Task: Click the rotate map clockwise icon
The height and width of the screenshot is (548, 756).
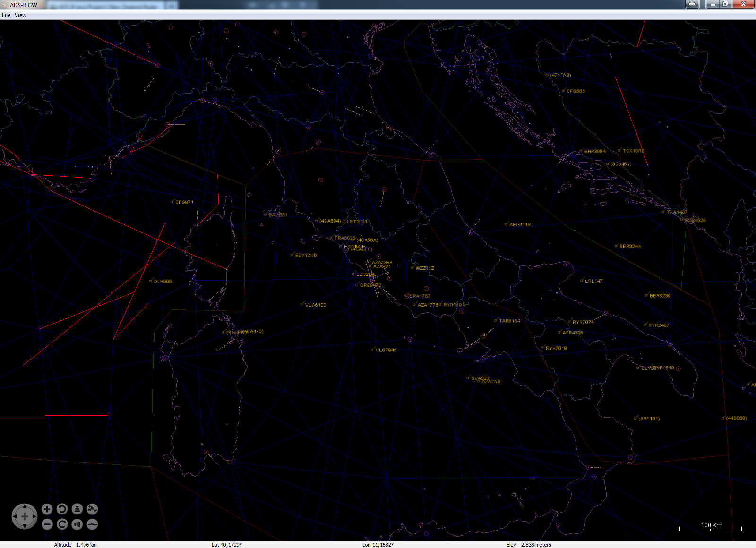Action: pyautogui.click(x=61, y=523)
